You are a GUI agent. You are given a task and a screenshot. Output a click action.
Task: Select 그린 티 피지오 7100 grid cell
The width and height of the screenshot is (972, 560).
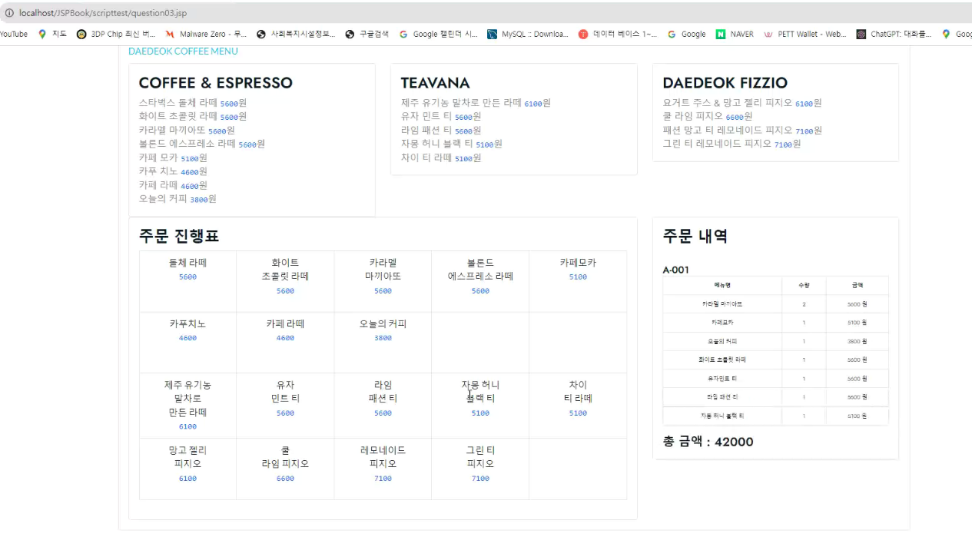pos(480,469)
